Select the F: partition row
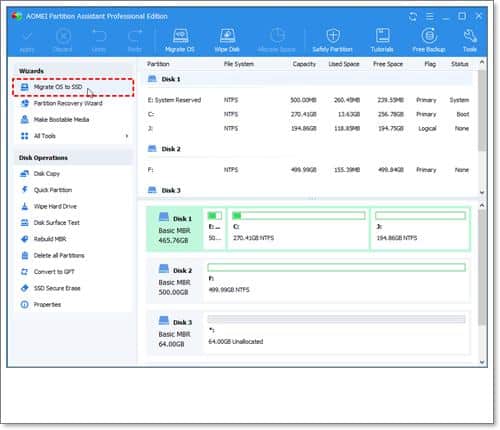Viewport: 500px width, 430px height. (309, 170)
